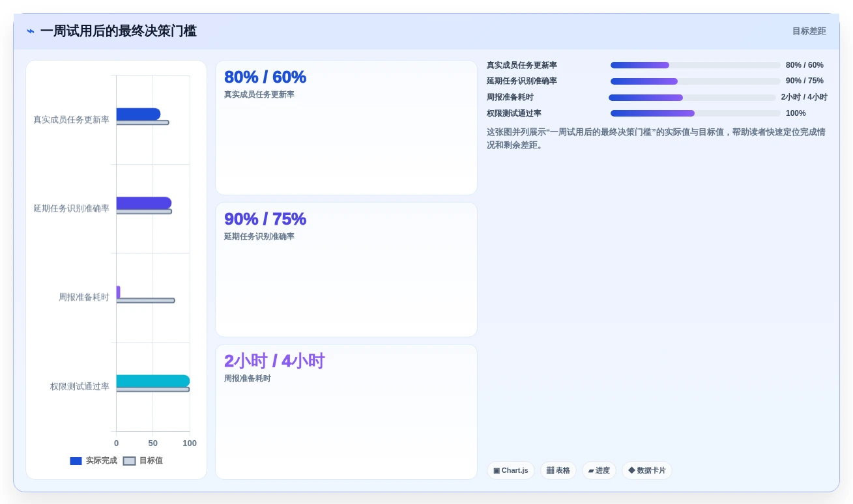853x504 pixels.
Task: Click the blue 实际完成 legend swatch
Action: click(x=76, y=461)
